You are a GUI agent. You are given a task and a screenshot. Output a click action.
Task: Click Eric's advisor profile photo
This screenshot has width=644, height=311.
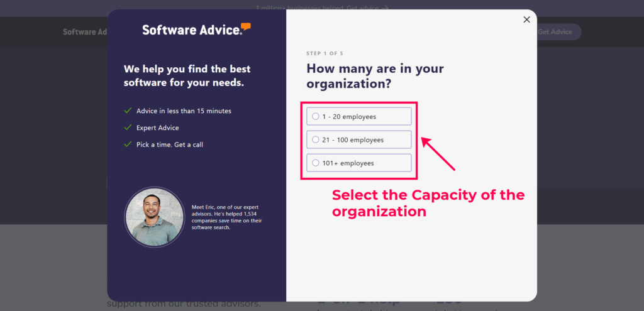[x=155, y=217]
